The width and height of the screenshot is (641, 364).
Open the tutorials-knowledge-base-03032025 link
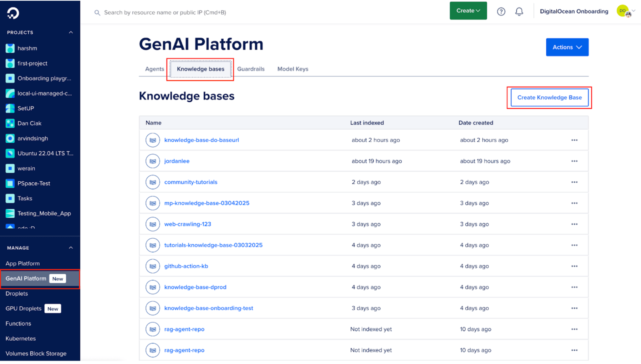point(213,245)
